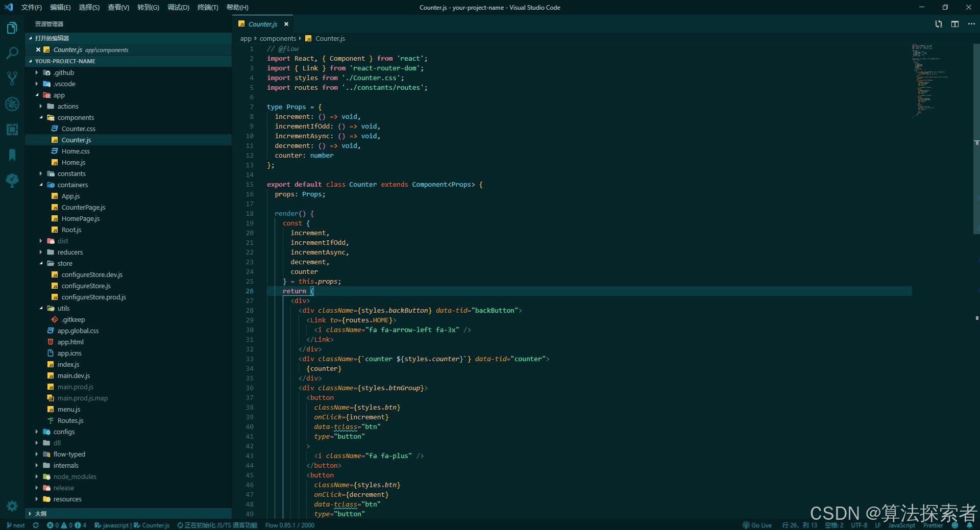The image size is (980, 530).
Task: Open the 帮助(H) menu
Action: [237, 7]
